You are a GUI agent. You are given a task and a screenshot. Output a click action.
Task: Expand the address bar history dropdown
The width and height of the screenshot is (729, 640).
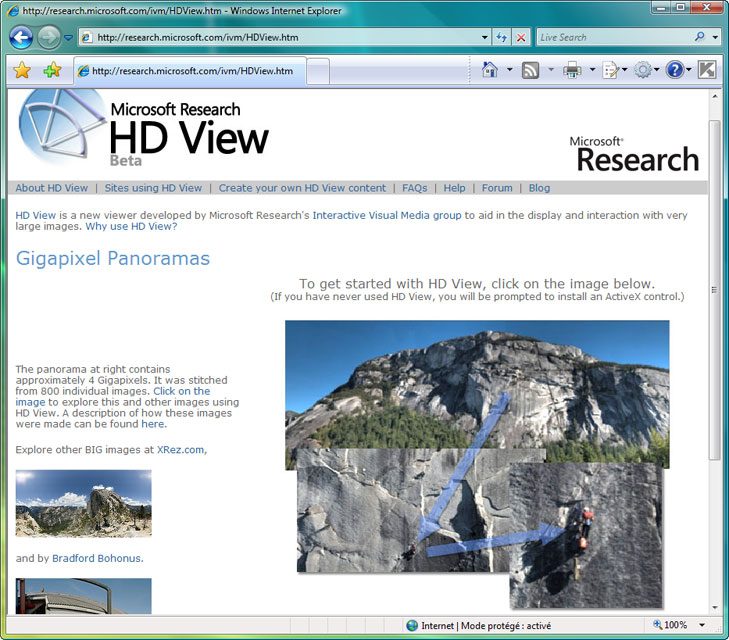click(x=484, y=38)
